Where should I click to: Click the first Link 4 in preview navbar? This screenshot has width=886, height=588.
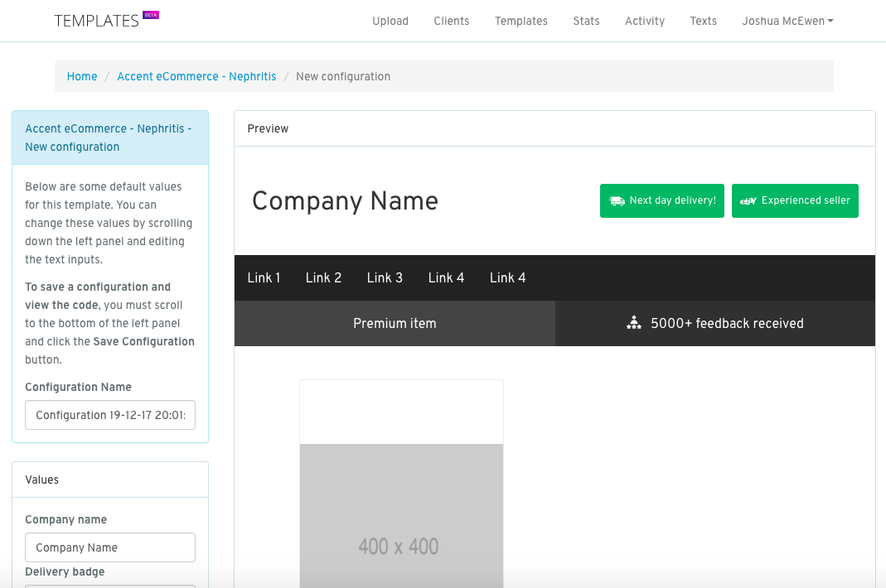(x=447, y=278)
